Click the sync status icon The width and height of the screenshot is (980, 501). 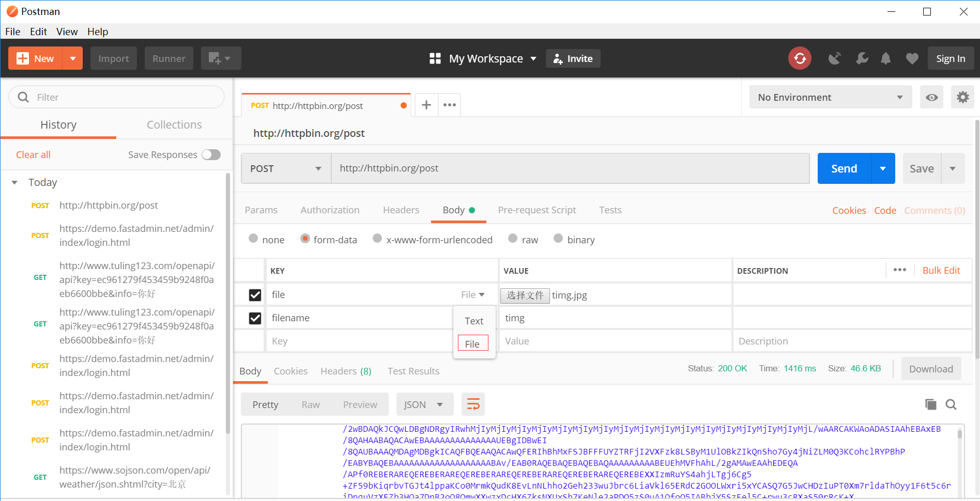click(800, 58)
